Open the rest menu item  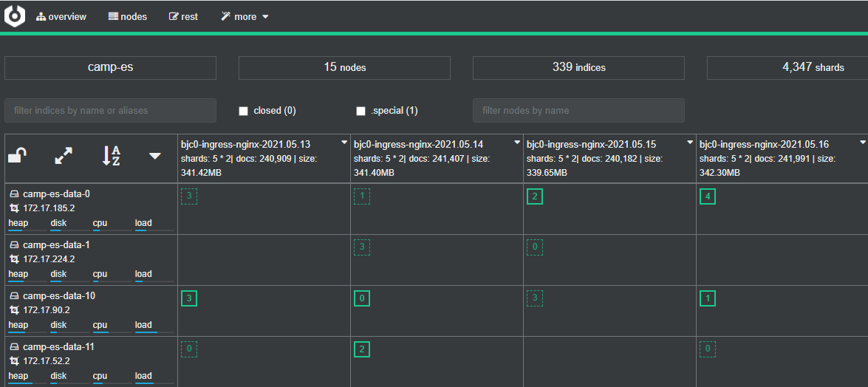coord(183,16)
